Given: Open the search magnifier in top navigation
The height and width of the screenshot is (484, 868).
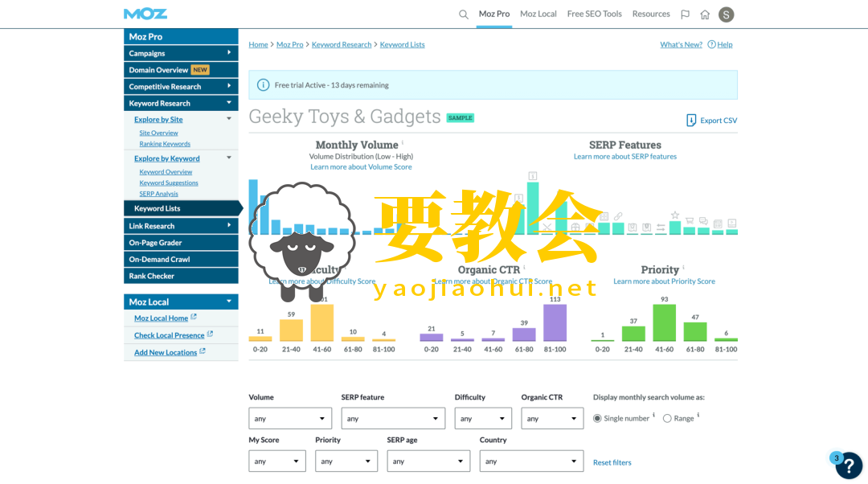Looking at the screenshot, I should click(464, 14).
